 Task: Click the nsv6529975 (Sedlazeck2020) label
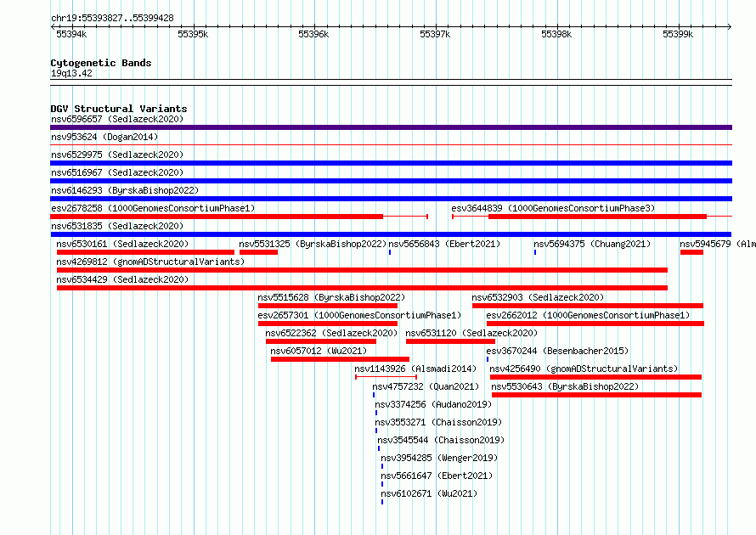coord(117,155)
